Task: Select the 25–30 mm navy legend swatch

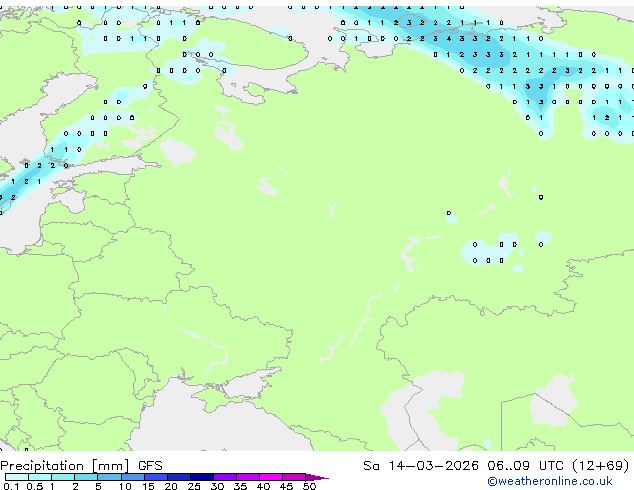Action: tap(201, 477)
